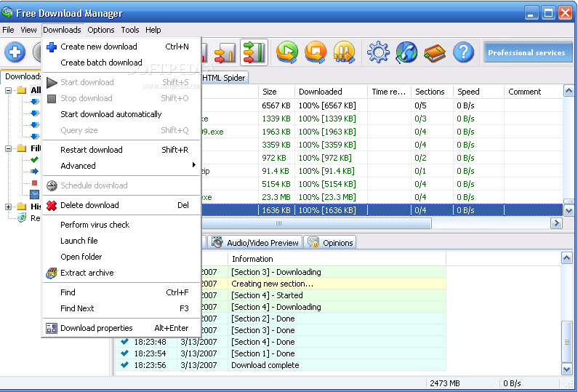Collapse the All downloads tree node
The width and height of the screenshot is (578, 392).
point(9,90)
